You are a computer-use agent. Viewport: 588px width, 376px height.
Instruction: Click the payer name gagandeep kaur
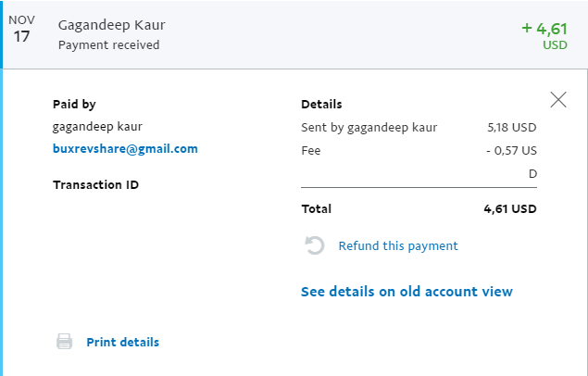pyautogui.click(x=97, y=127)
